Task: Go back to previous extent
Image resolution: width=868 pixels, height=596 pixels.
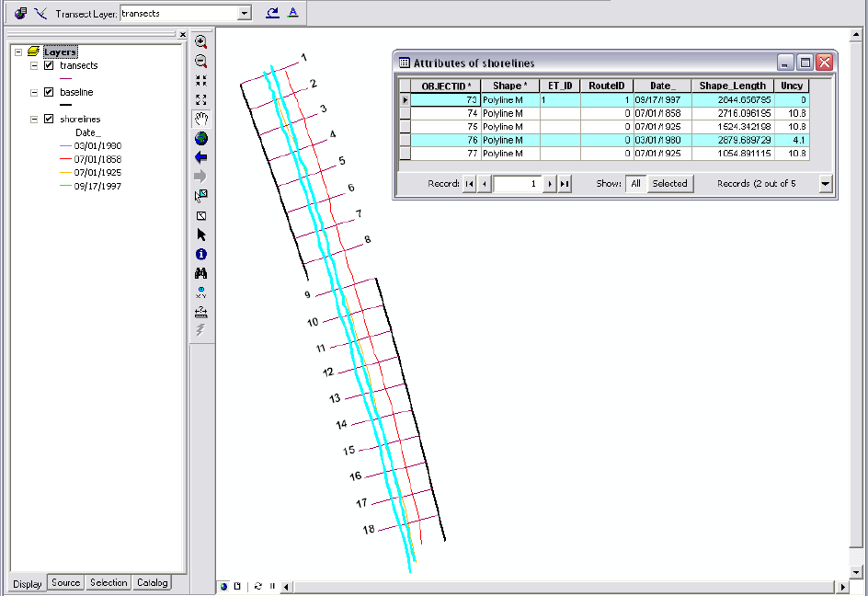Action: [201, 157]
